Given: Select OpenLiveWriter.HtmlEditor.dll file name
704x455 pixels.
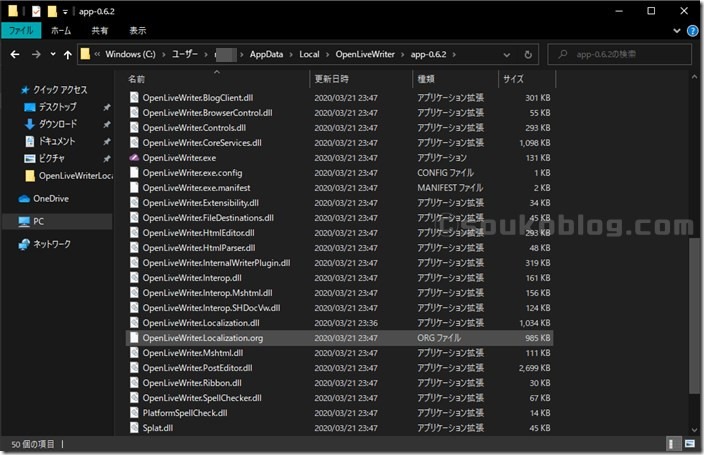Looking at the screenshot, I should (198, 233).
